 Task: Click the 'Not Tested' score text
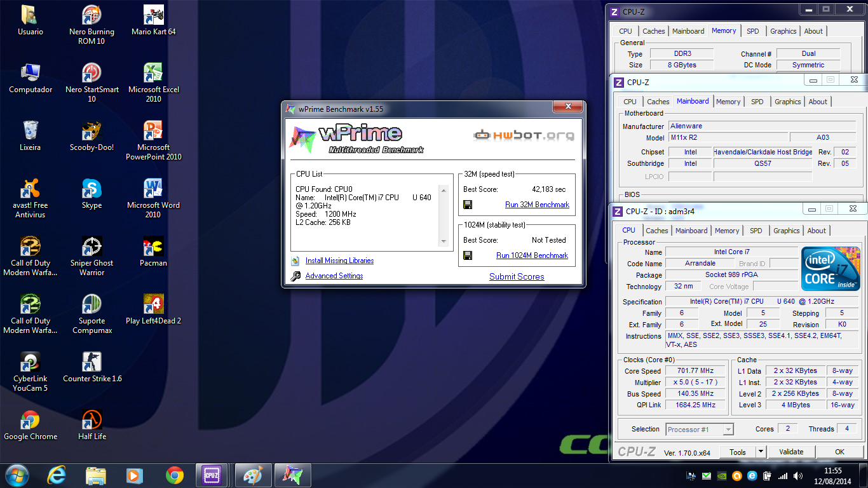[548, 240]
